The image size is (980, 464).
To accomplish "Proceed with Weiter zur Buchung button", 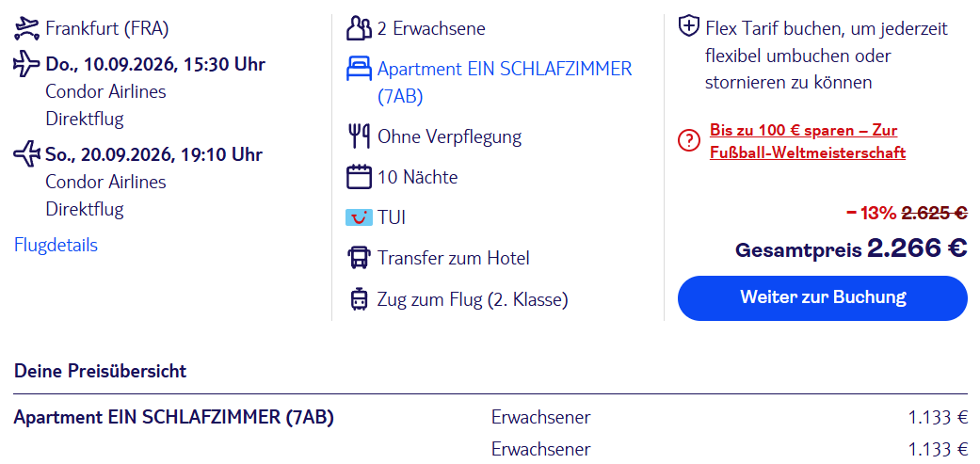I will 823,298.
